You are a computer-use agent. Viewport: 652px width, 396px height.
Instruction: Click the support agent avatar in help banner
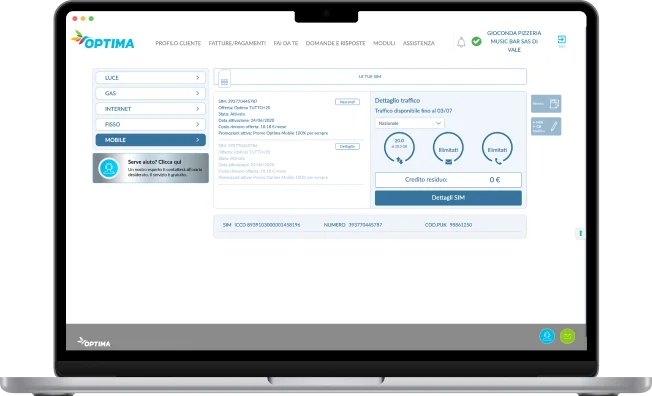[x=109, y=168]
